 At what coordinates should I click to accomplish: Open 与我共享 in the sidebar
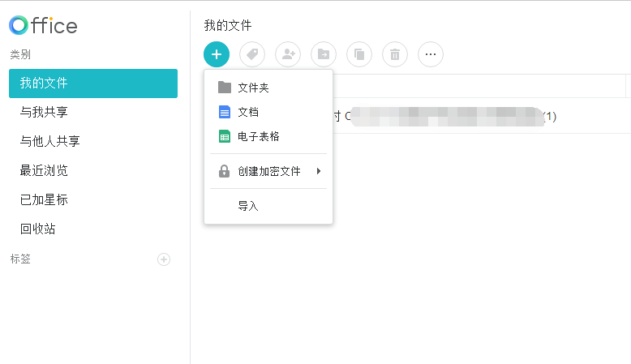[x=44, y=112]
